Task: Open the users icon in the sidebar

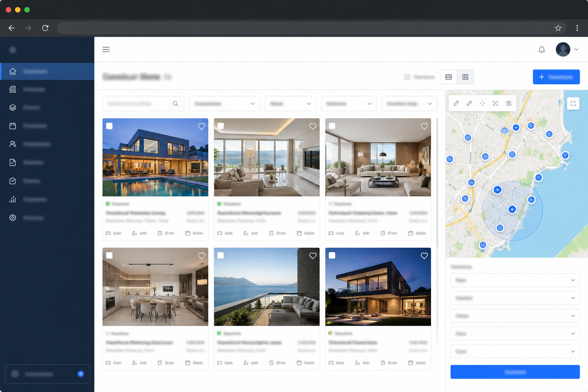Action: 13,144
